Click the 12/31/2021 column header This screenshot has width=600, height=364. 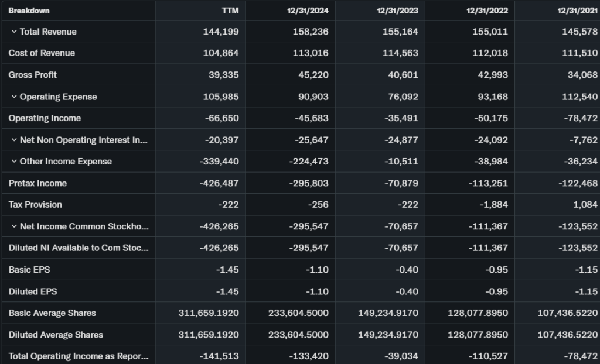(577, 11)
